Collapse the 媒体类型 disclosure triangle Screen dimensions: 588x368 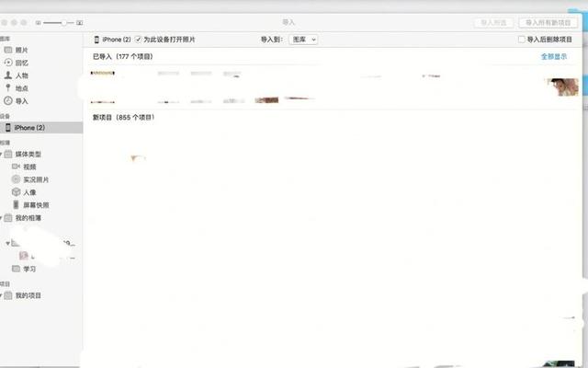[1, 154]
